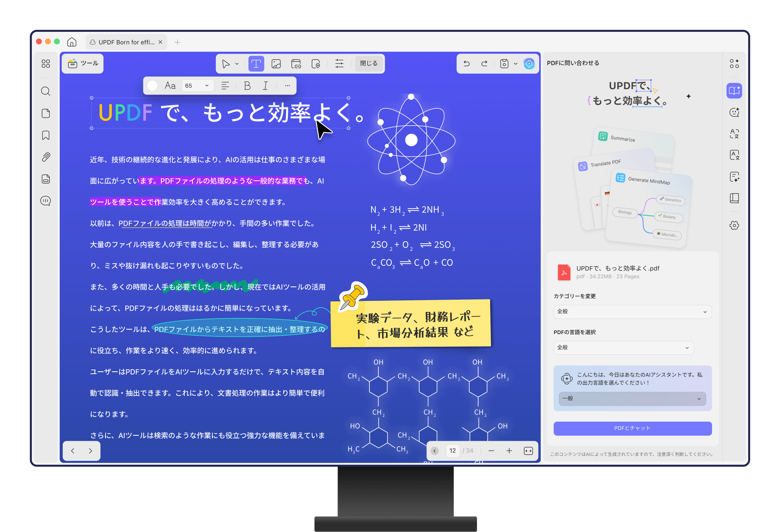The image size is (780, 532).
Task: Select the link edit tool
Action: tap(296, 64)
